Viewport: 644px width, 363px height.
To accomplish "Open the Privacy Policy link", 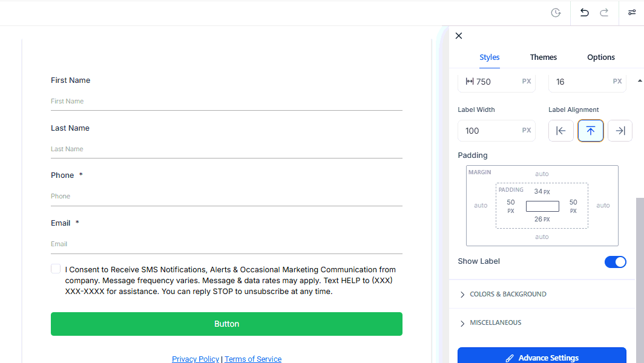I will tap(195, 359).
